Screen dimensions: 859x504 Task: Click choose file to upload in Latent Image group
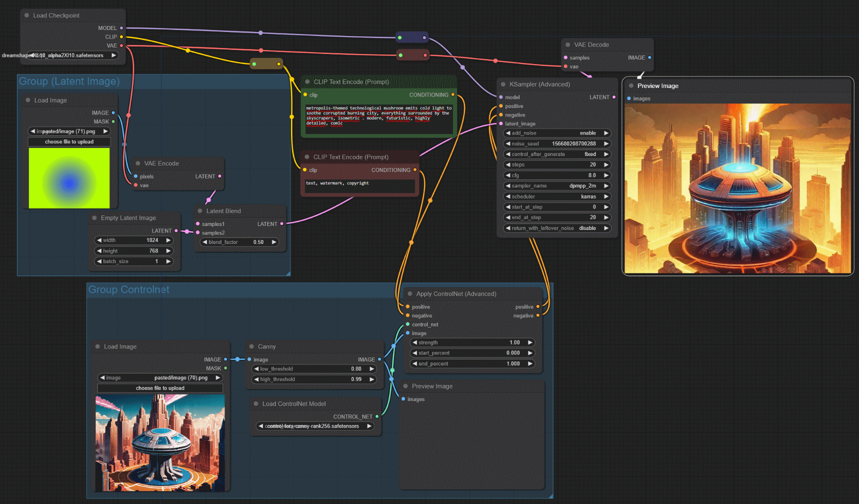tap(69, 142)
